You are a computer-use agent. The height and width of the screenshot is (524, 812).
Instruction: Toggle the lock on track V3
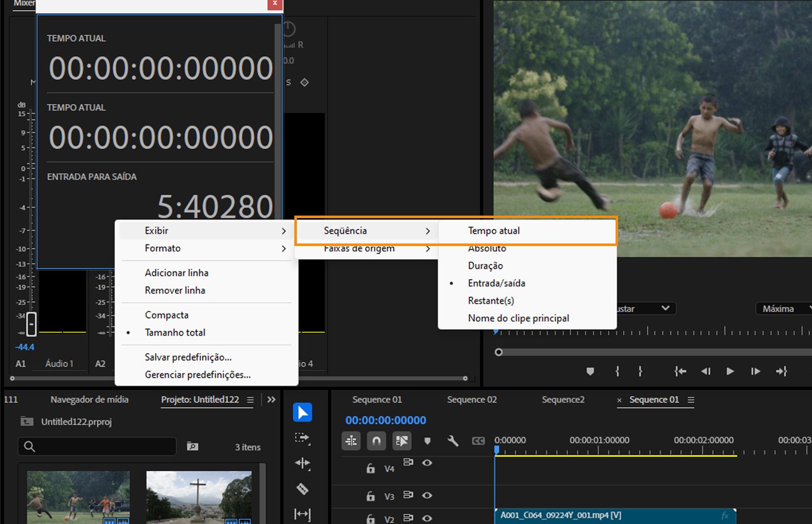[x=370, y=496]
